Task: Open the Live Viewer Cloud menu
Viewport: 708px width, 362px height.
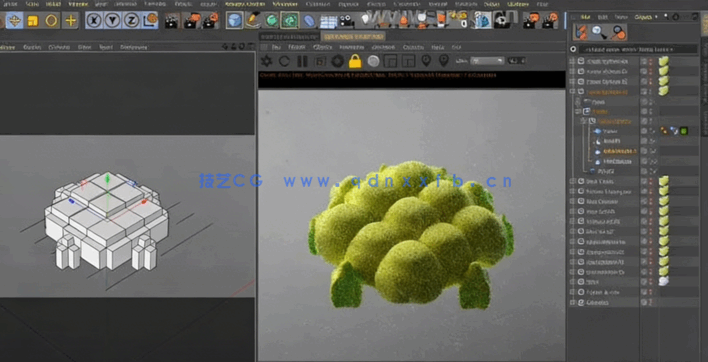Action: pos(296,47)
